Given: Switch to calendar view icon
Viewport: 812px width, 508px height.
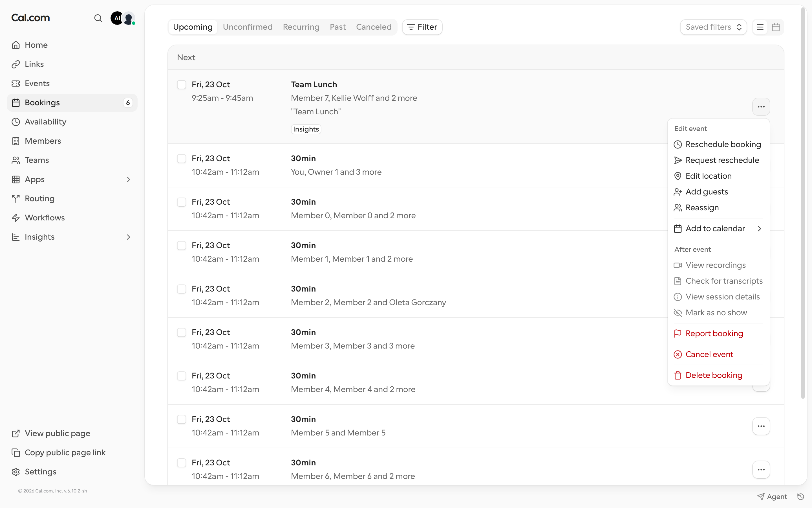Looking at the screenshot, I should click(x=776, y=27).
